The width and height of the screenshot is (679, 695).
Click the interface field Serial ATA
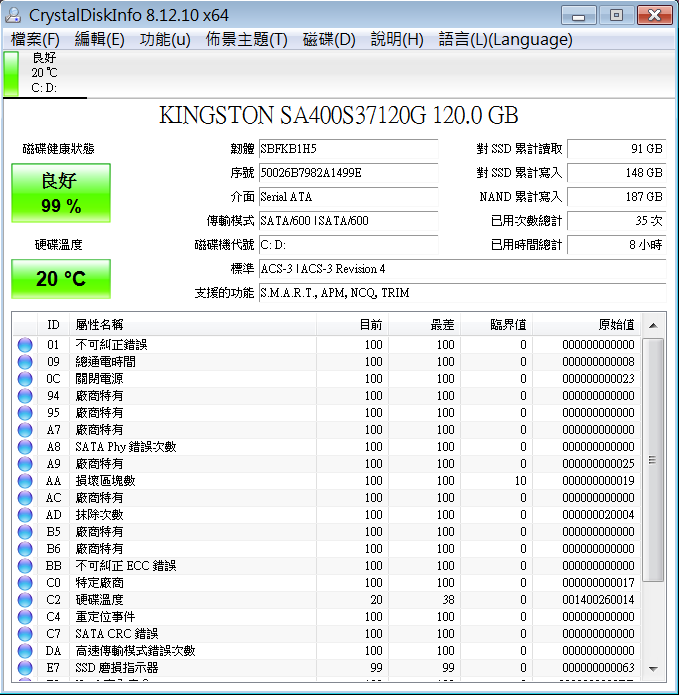point(348,197)
